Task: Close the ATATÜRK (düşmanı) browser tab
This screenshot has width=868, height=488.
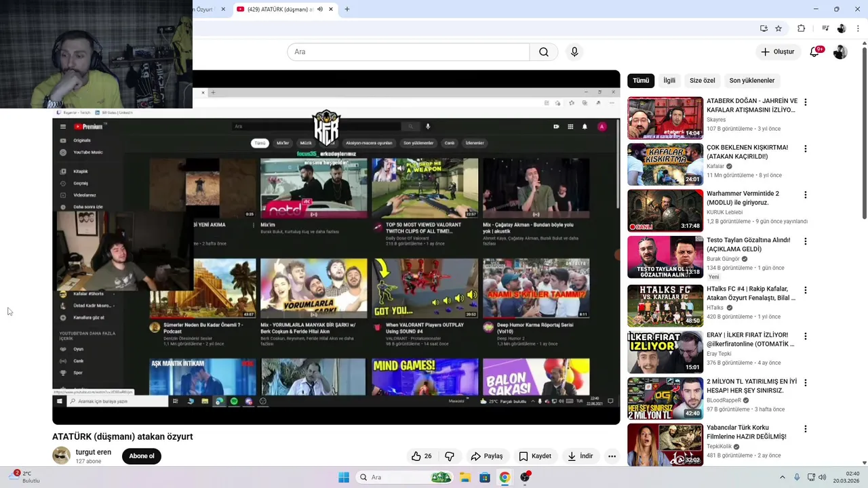Action: [331, 9]
